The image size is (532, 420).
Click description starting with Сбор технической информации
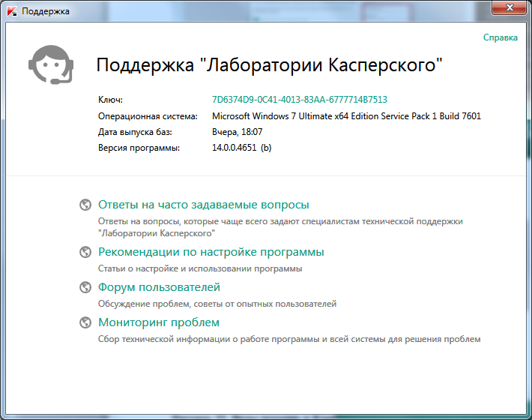pyautogui.click(x=289, y=339)
